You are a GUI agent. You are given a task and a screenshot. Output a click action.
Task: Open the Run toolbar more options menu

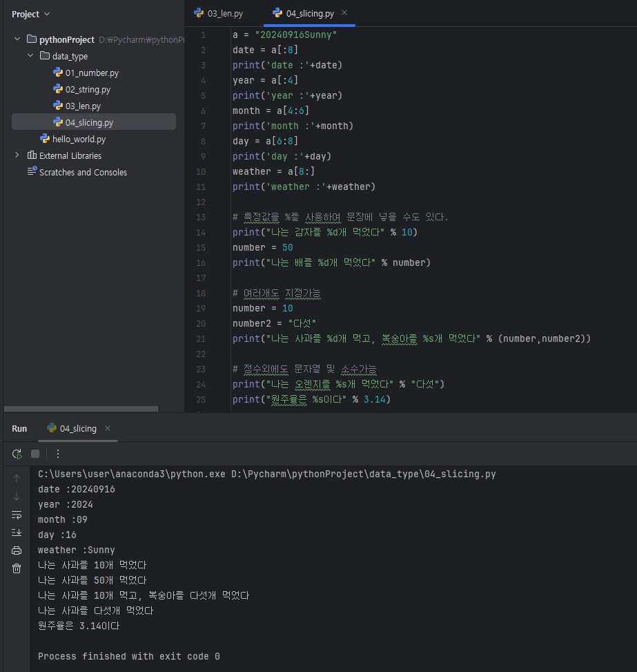click(x=58, y=454)
